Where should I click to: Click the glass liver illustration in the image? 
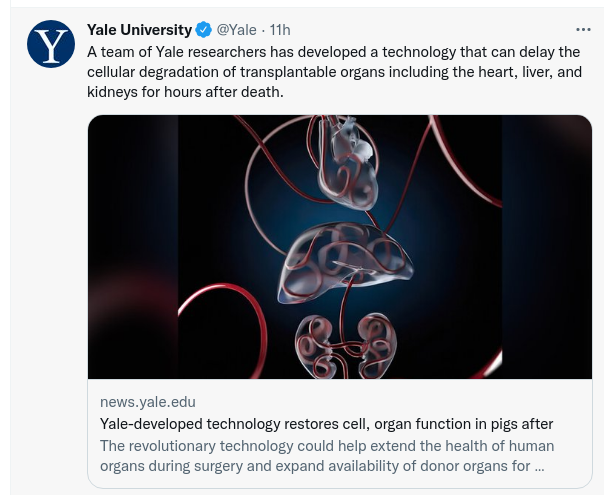coord(345,262)
